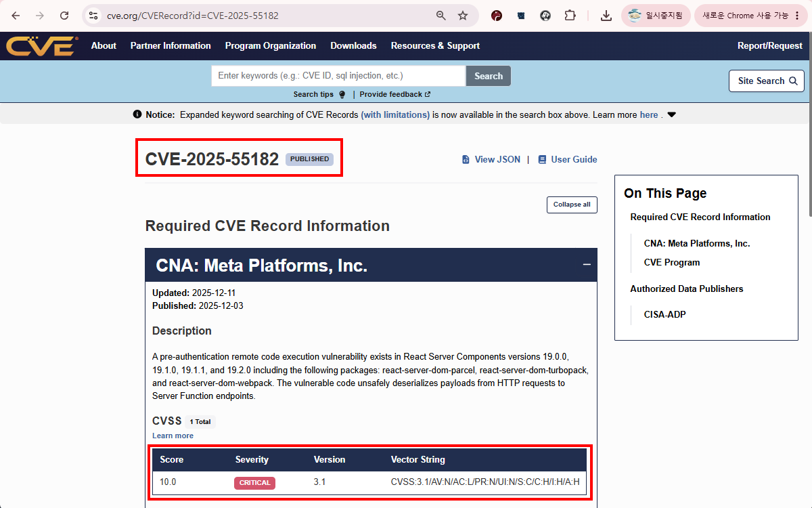Open the red circular extension icon
This screenshot has height=508, width=812.
click(497, 16)
